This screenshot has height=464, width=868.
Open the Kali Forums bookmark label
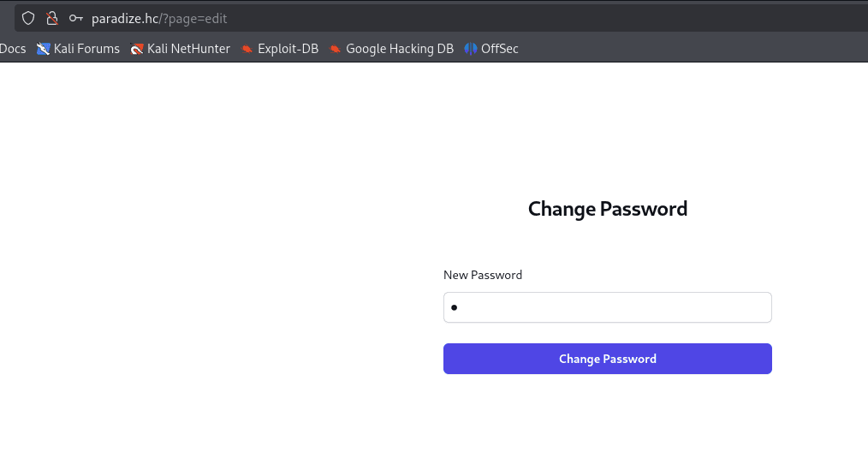[x=86, y=49]
